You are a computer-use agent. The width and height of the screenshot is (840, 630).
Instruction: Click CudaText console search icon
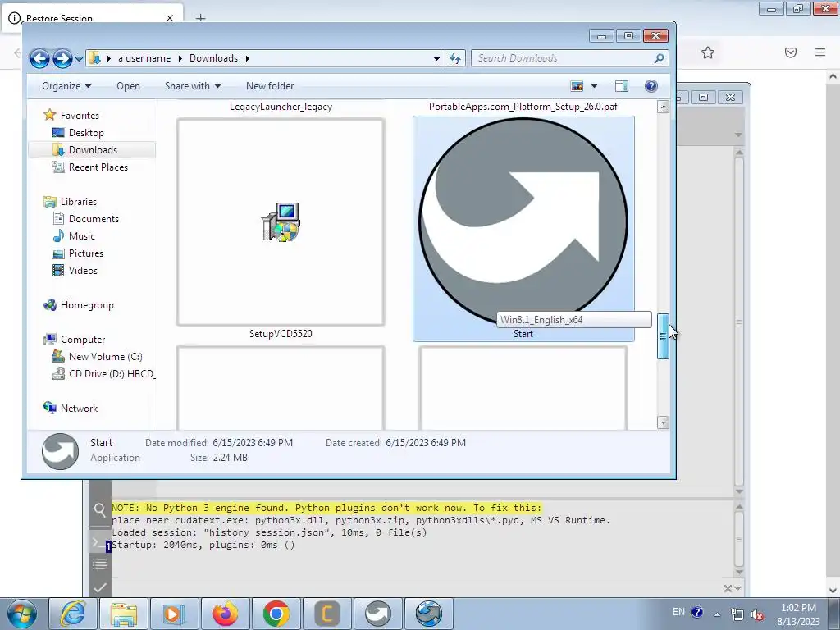99,510
